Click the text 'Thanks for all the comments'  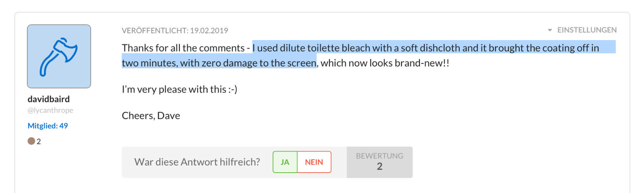(183, 48)
